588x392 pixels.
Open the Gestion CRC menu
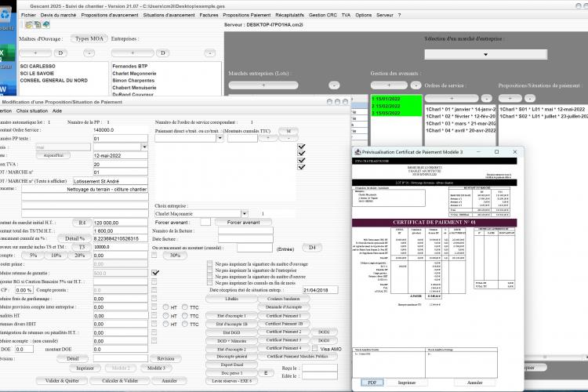pyautogui.click(x=322, y=15)
